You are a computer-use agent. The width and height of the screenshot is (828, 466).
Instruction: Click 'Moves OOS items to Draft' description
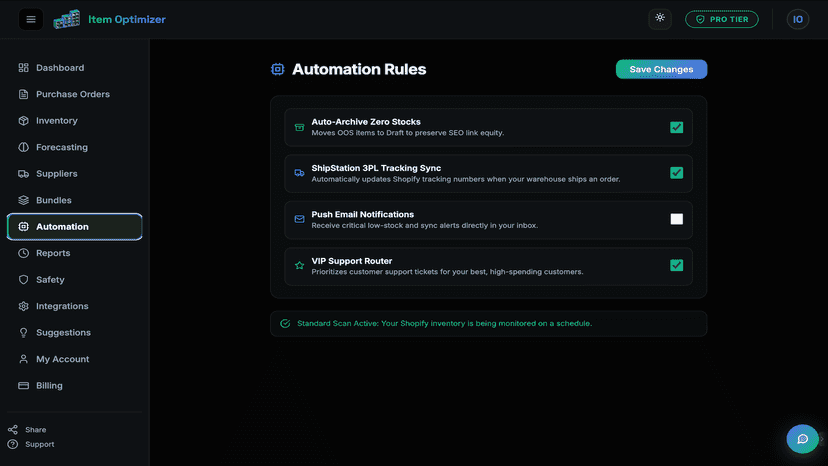tap(408, 133)
